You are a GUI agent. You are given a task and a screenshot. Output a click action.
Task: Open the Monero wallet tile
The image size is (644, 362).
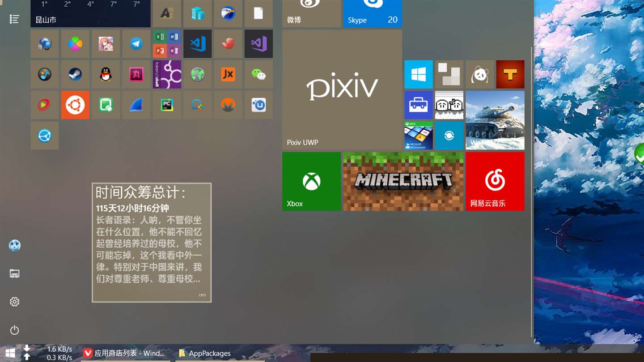pos(228,105)
